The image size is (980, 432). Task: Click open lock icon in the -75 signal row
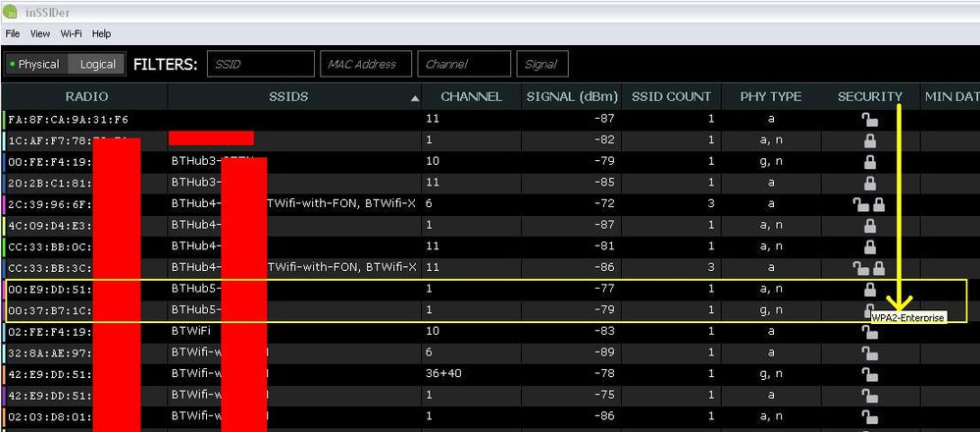pyautogui.click(x=869, y=396)
